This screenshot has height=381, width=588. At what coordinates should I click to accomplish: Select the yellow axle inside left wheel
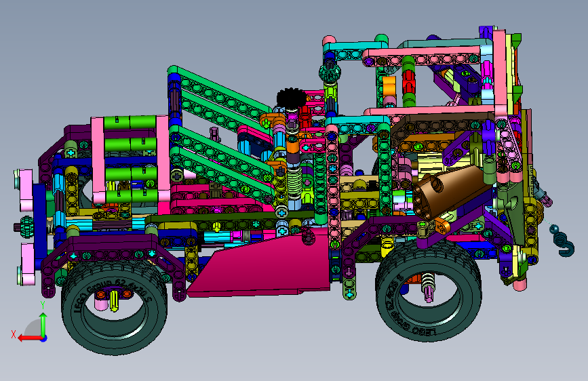click(x=115, y=301)
